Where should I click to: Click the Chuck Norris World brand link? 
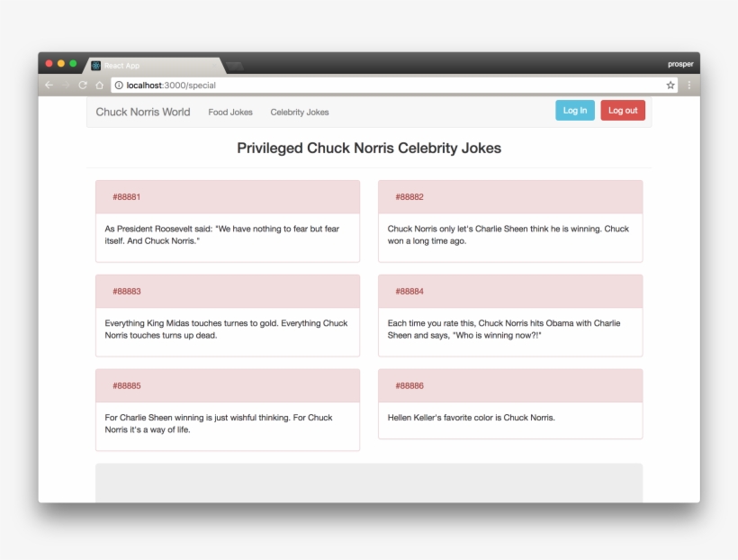[x=143, y=113]
